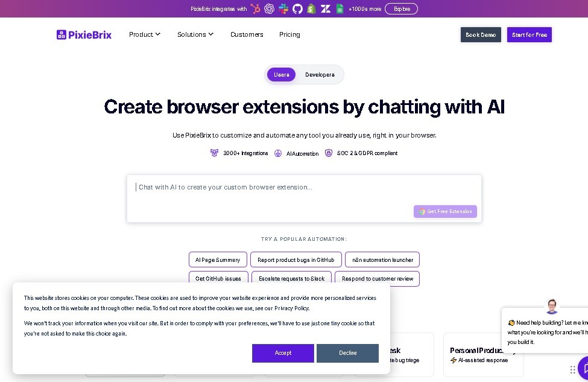Click the 3000+ Integrations icon
The height and width of the screenshot is (382, 588).
click(x=214, y=153)
